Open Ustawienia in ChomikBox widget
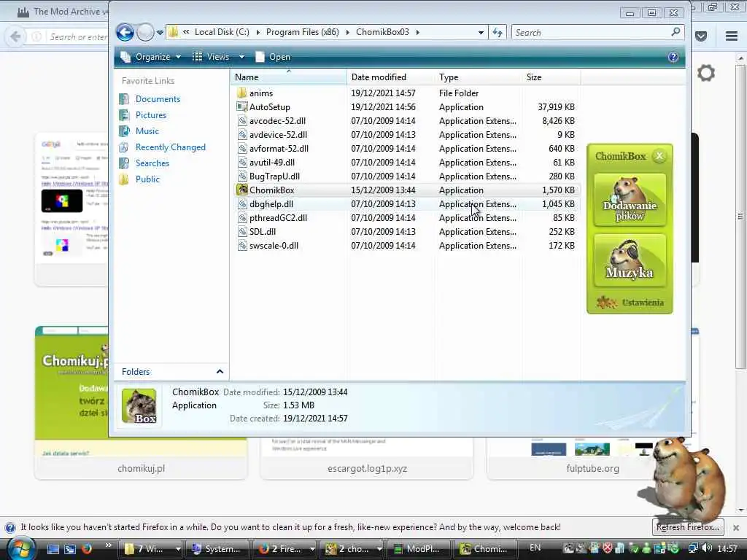The height and width of the screenshot is (560, 747). click(630, 303)
